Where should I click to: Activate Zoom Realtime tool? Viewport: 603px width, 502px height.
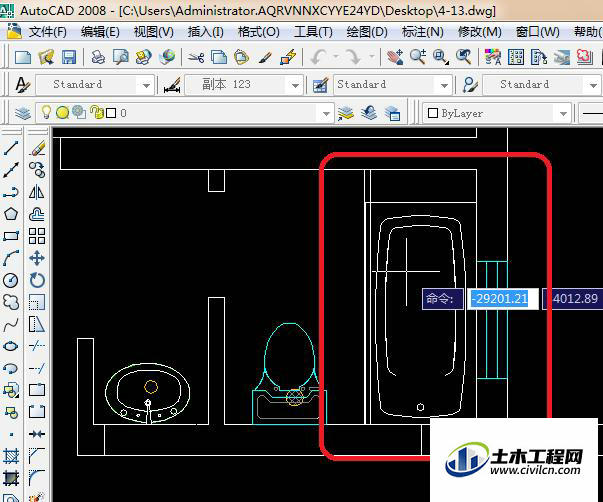click(x=418, y=57)
